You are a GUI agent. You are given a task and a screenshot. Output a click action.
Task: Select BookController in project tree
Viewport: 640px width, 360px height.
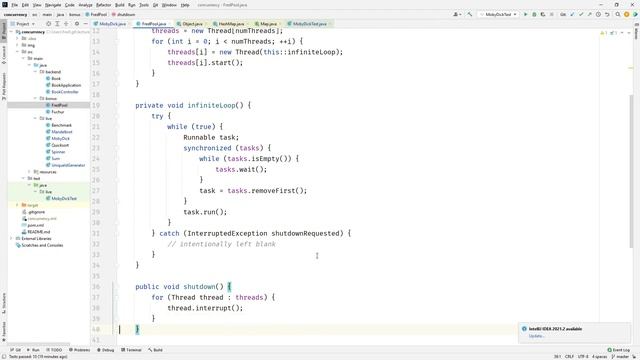coord(65,92)
